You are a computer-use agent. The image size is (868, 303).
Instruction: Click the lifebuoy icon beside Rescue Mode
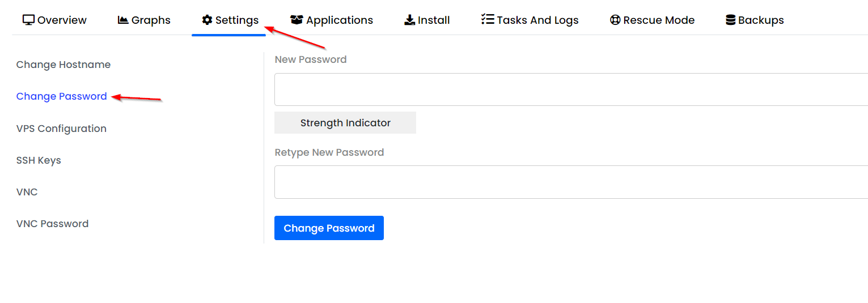[x=615, y=20]
